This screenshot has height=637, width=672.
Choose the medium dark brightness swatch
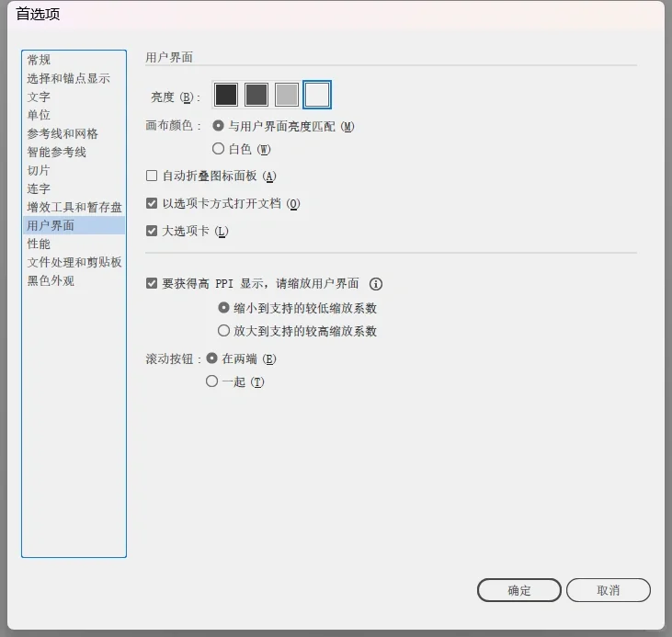pos(256,95)
